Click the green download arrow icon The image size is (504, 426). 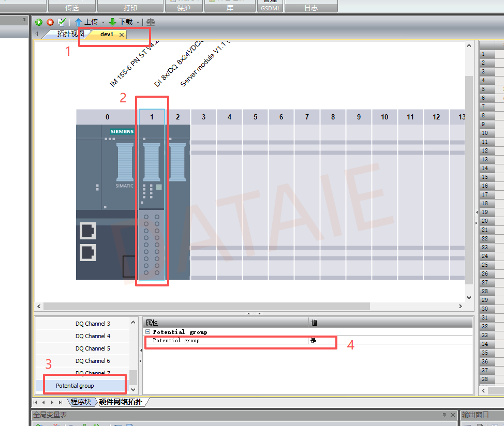[x=112, y=22]
